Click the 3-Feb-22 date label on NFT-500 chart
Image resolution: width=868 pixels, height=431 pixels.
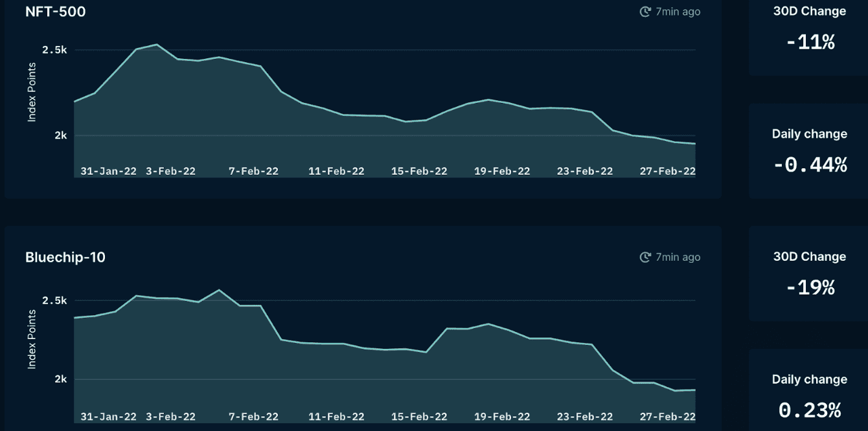pos(170,171)
